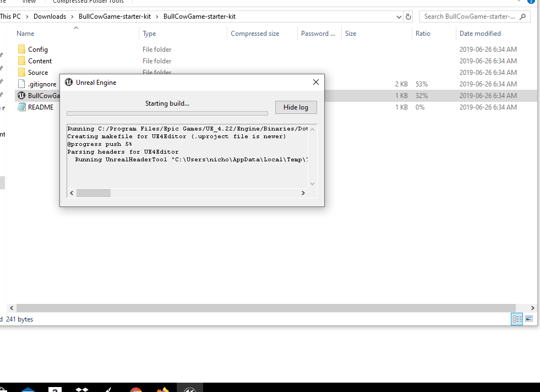Click the Unreal Engine logo in the dialog title

pos(69,83)
